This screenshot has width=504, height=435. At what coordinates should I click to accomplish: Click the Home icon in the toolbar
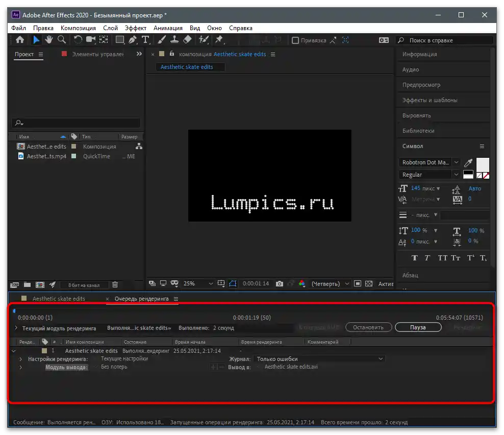pyautogui.click(x=20, y=40)
